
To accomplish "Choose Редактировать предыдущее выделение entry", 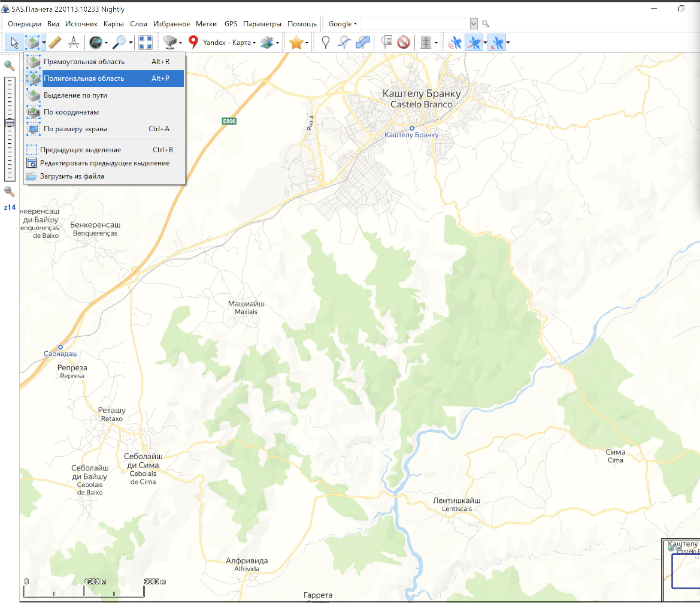I will pyautogui.click(x=105, y=163).
